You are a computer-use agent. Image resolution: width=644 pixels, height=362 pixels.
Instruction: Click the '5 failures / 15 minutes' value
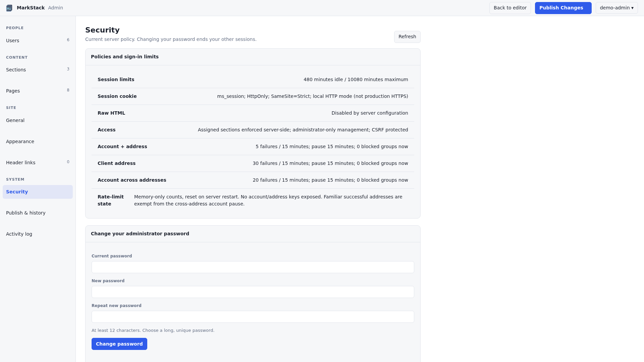coord(332,146)
